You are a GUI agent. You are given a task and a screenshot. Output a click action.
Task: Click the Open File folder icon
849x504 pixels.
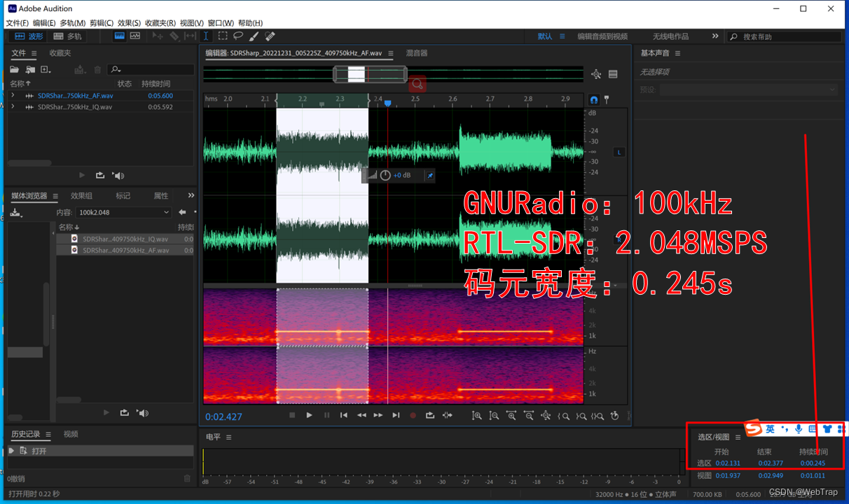pyautogui.click(x=14, y=69)
